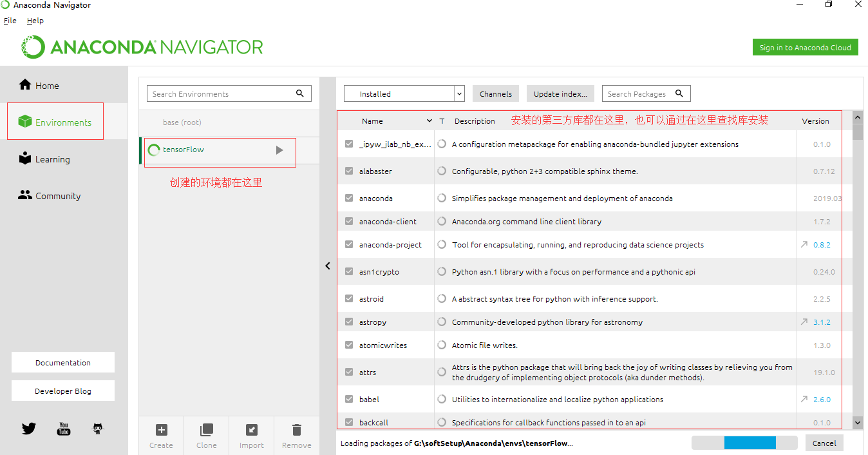The width and height of the screenshot is (868, 455).
Task: Click the upgrade arrow next to astropy 3.1.2
Action: pyautogui.click(x=804, y=322)
